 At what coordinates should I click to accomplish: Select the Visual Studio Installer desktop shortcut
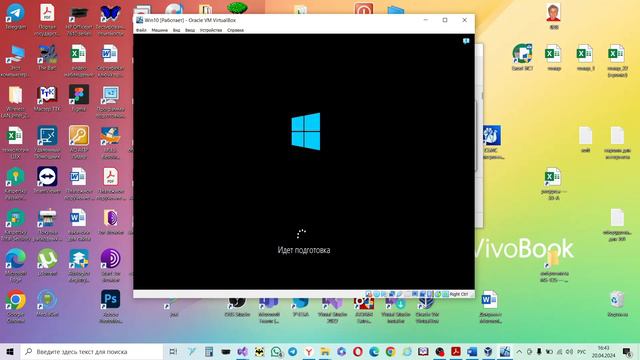396,310
